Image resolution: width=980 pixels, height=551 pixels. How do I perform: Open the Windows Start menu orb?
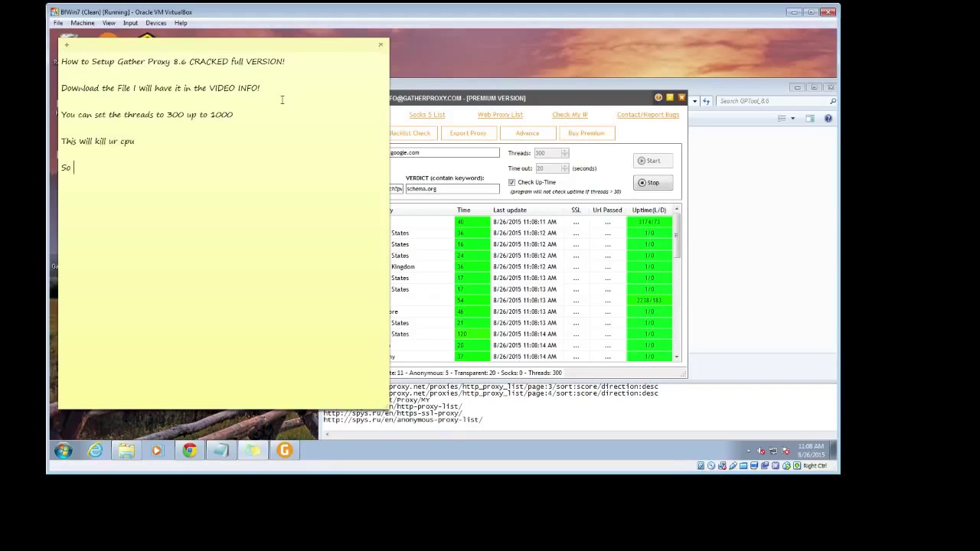point(64,451)
